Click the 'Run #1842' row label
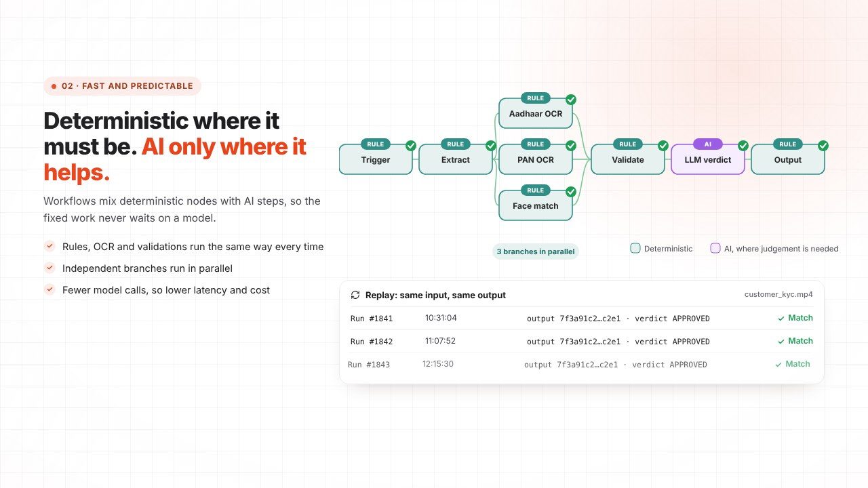This screenshot has width=868, height=488. tap(372, 342)
